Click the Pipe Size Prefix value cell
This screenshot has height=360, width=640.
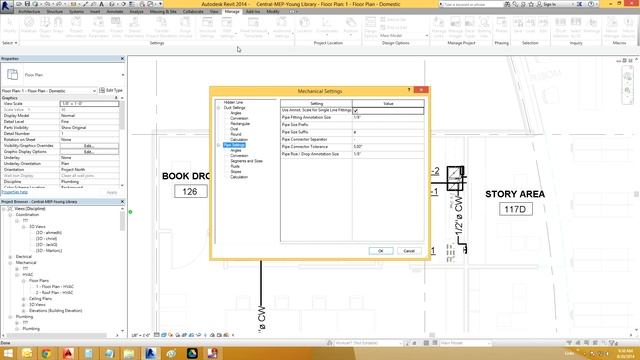pos(388,125)
